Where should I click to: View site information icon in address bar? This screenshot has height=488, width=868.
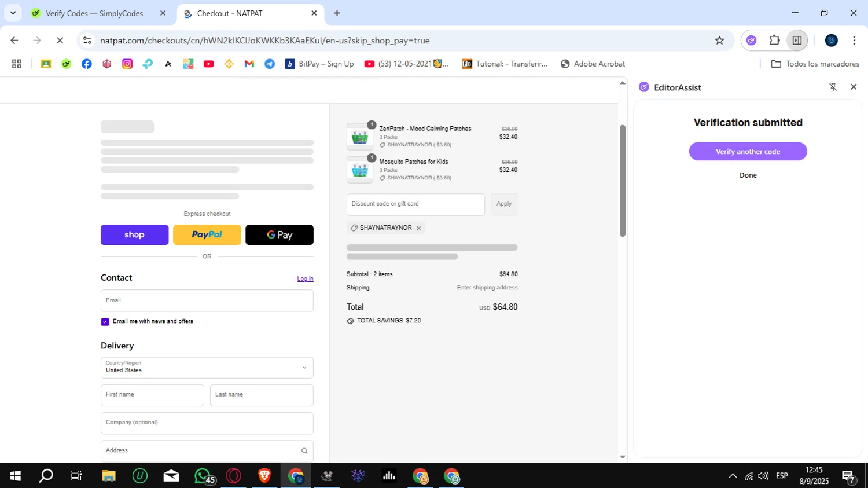tap(87, 41)
